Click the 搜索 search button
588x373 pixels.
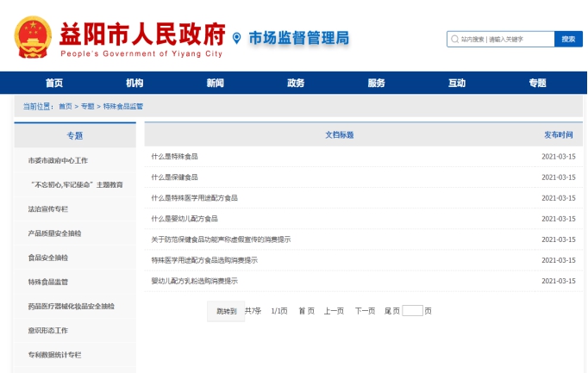click(x=568, y=39)
